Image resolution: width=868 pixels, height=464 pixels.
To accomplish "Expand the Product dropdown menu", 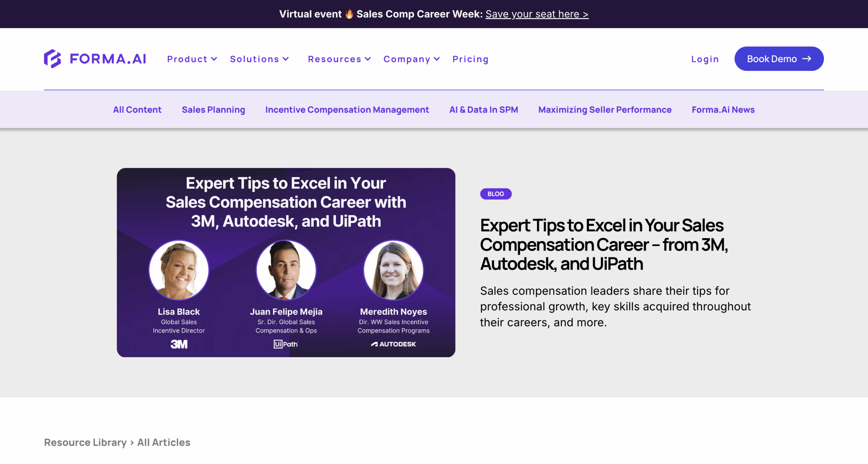I will point(192,59).
